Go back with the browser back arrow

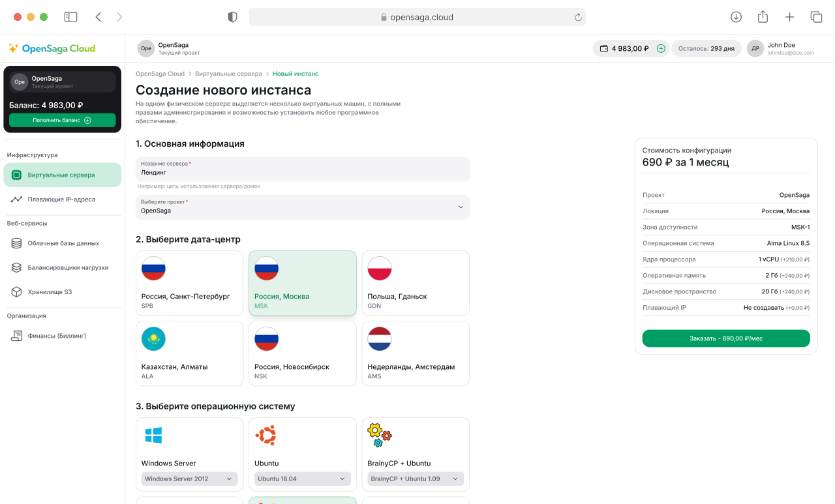pyautogui.click(x=99, y=18)
